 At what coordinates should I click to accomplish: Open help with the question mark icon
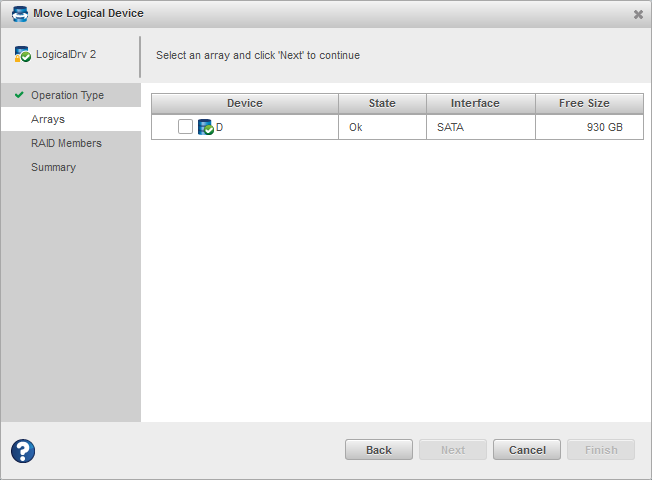23,451
